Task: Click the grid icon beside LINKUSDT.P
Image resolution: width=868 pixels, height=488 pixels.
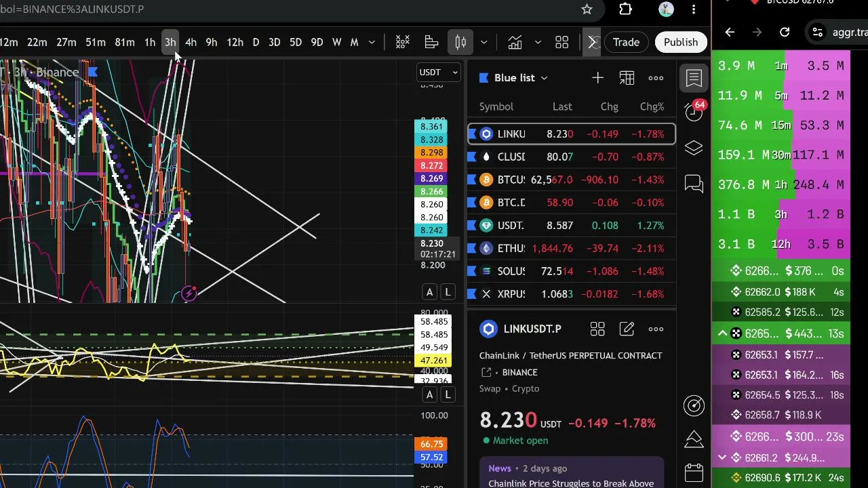Action: click(x=597, y=329)
